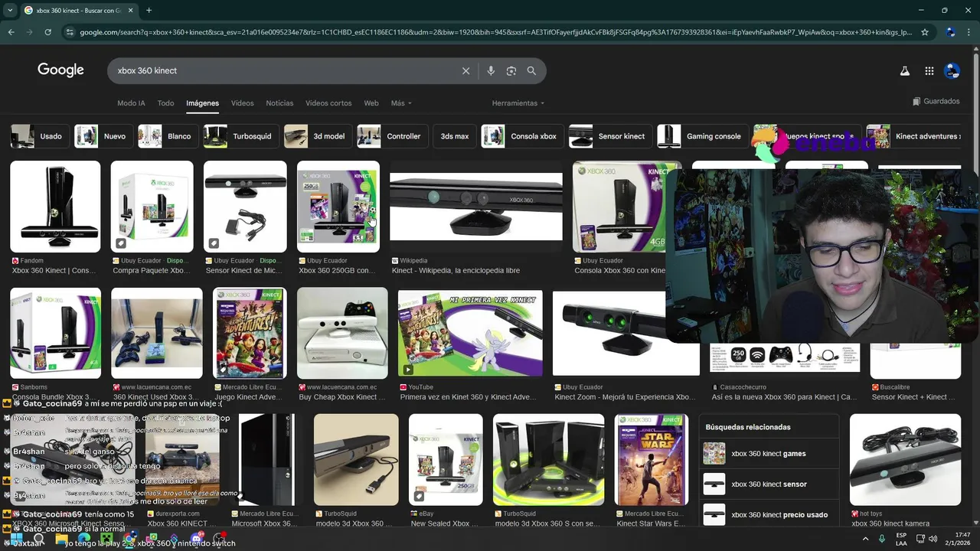Open Windows Start menu

(16, 539)
